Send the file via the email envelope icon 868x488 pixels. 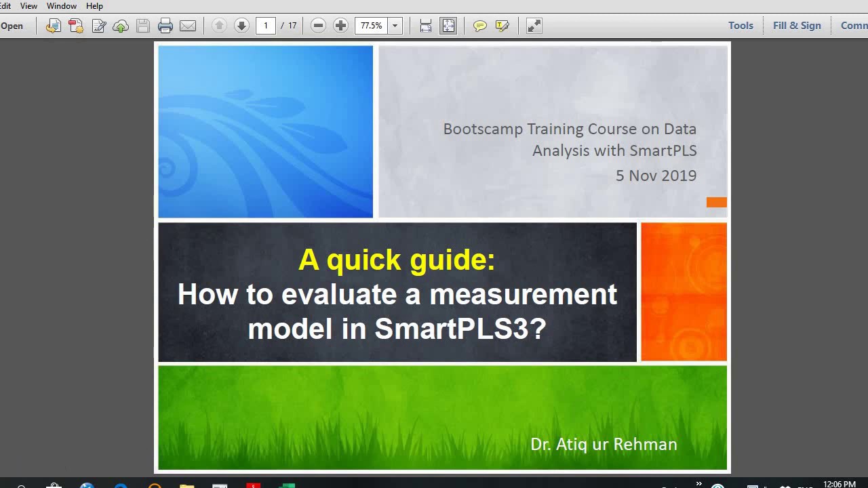188,26
